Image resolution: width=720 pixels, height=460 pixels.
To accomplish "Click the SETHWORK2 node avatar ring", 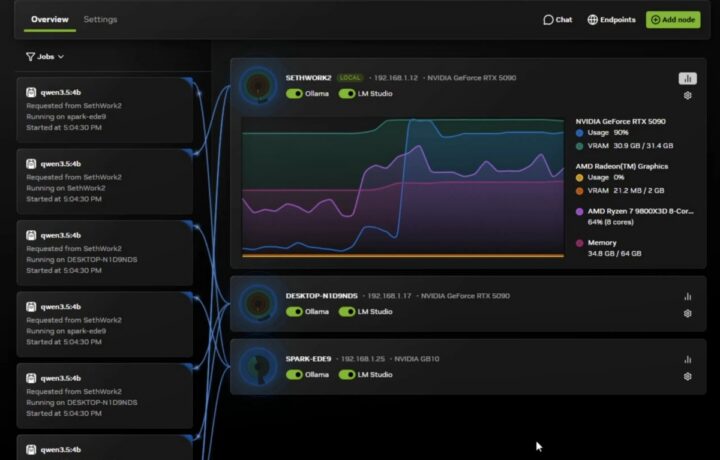I will [x=258, y=85].
